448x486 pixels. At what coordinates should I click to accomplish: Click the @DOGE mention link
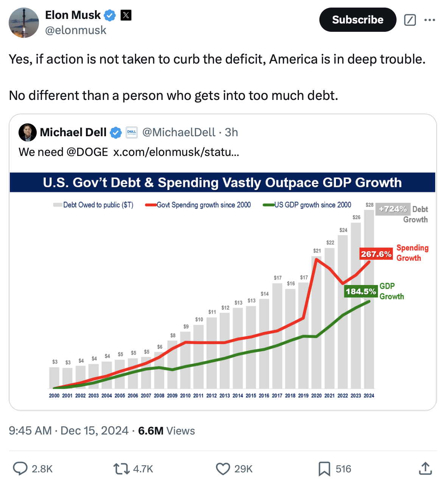pos(87,152)
